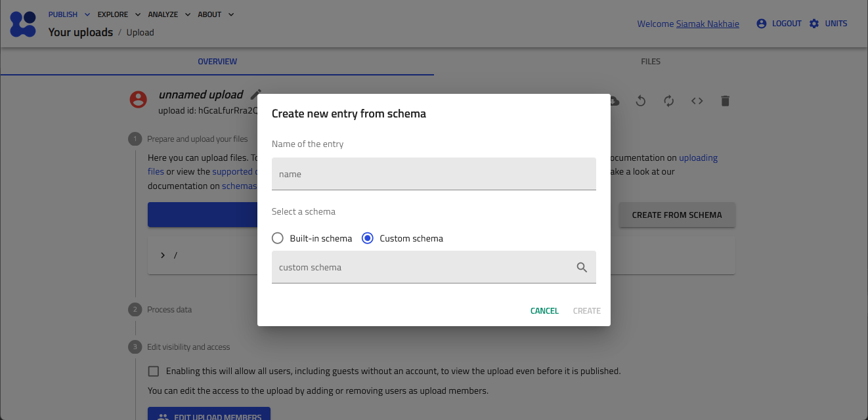
Task: Enable the guest visibility checkbox
Action: 154,371
